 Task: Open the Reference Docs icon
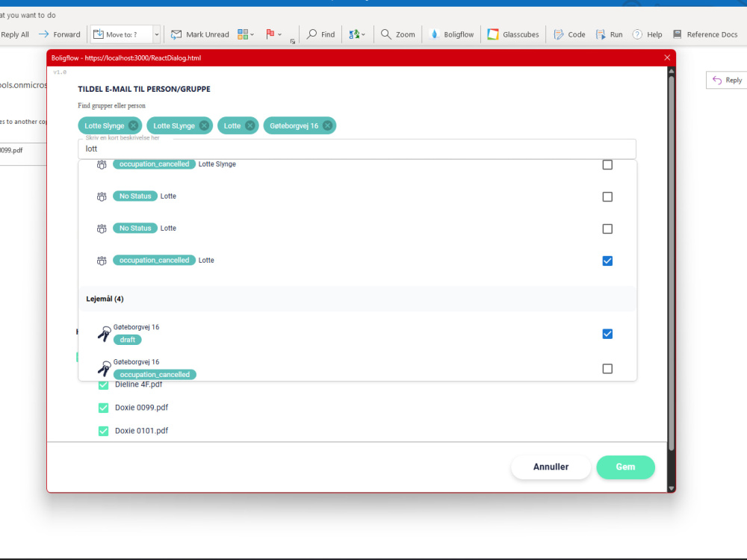tap(677, 34)
